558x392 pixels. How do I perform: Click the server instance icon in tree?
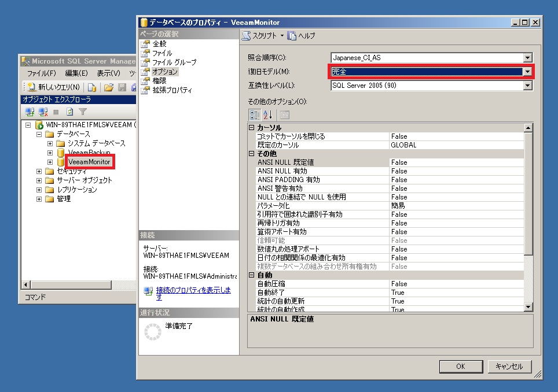point(39,125)
